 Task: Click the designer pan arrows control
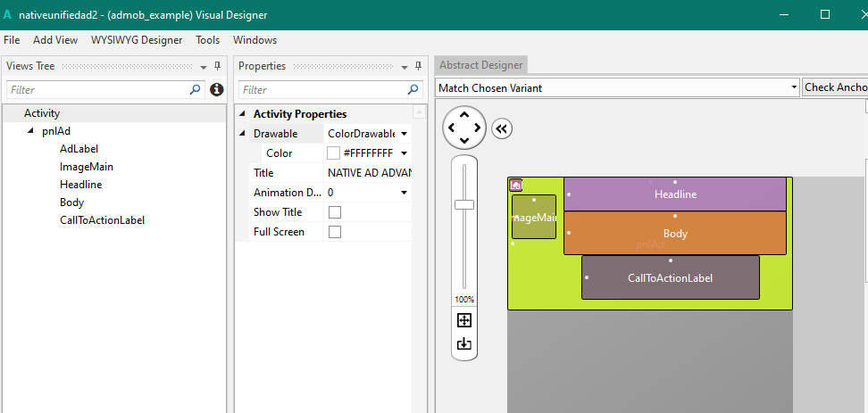click(464, 128)
